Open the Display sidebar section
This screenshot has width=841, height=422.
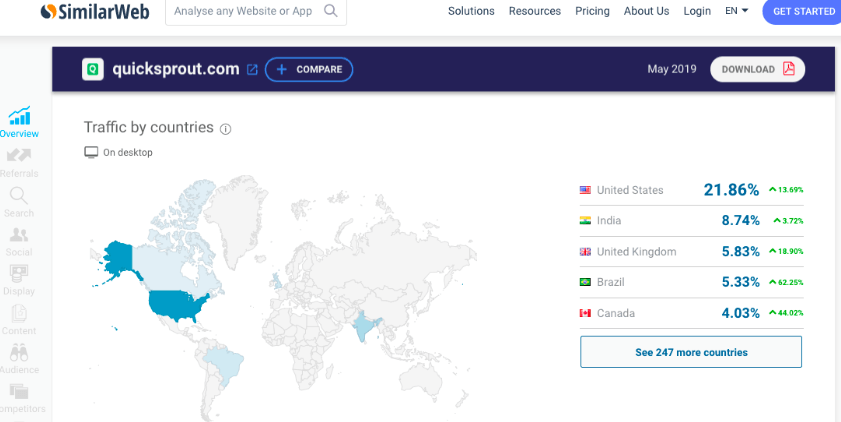tap(19, 274)
